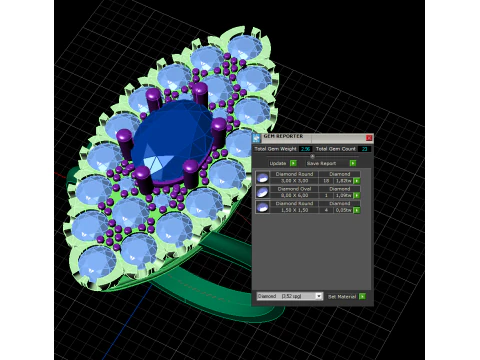Select the Diamond Oval gem thumbnail

(263, 192)
